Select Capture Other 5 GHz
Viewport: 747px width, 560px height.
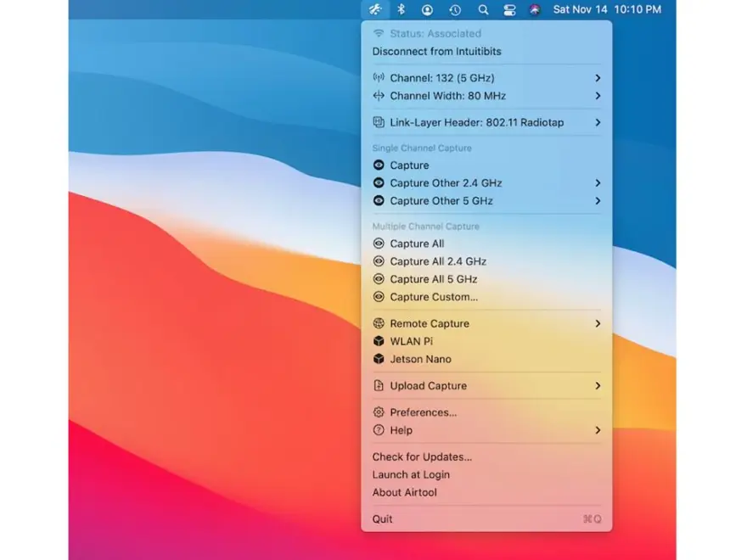486,201
